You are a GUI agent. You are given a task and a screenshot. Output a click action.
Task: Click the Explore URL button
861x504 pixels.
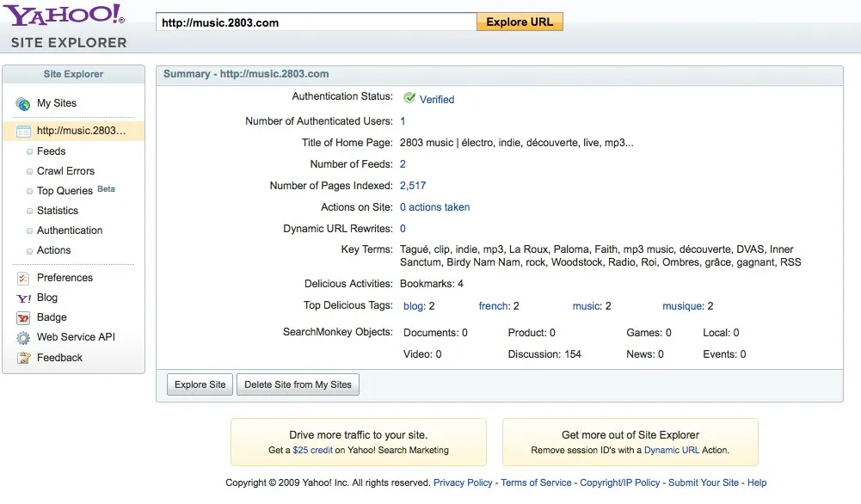point(520,22)
